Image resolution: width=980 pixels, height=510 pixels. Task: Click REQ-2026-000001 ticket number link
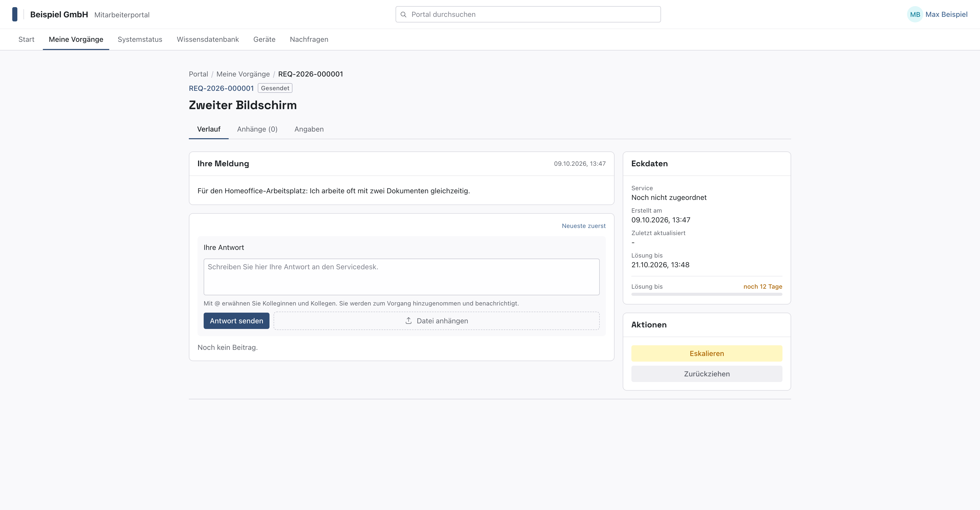[222, 88]
